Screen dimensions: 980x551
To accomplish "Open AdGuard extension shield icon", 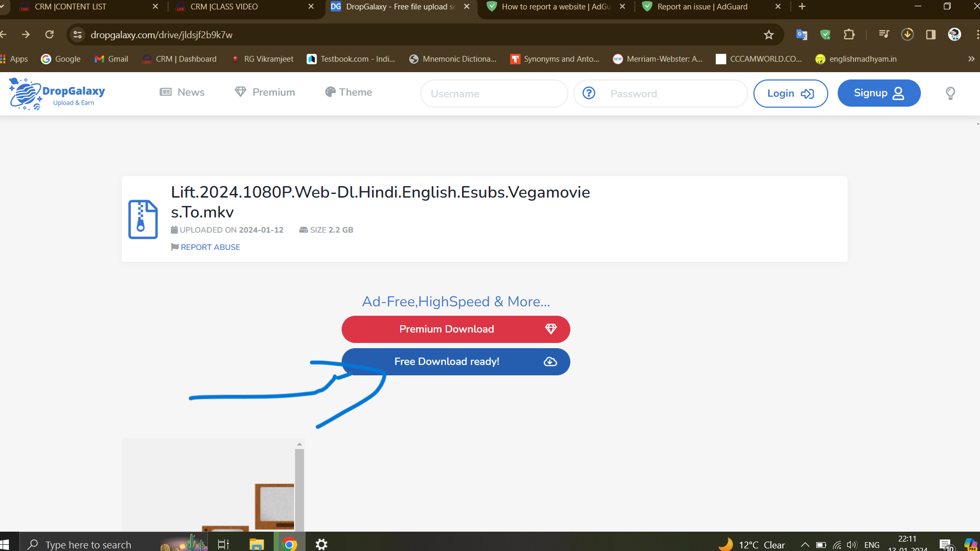I will (825, 35).
